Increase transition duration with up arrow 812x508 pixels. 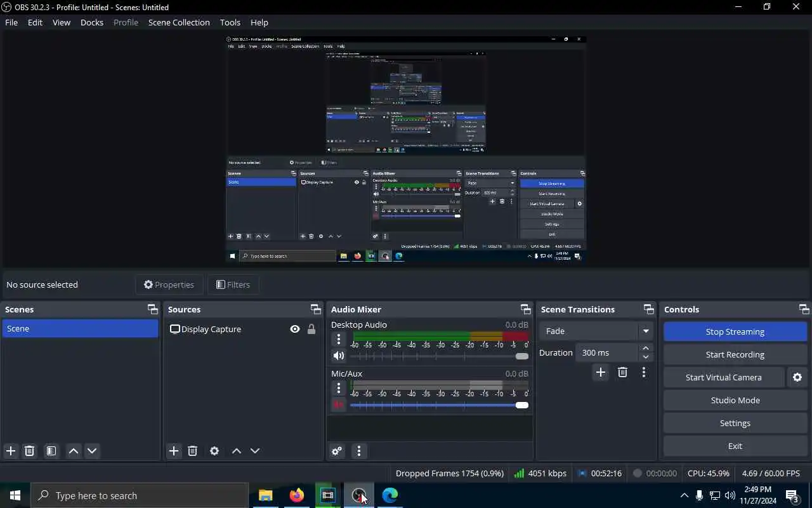[x=646, y=348]
